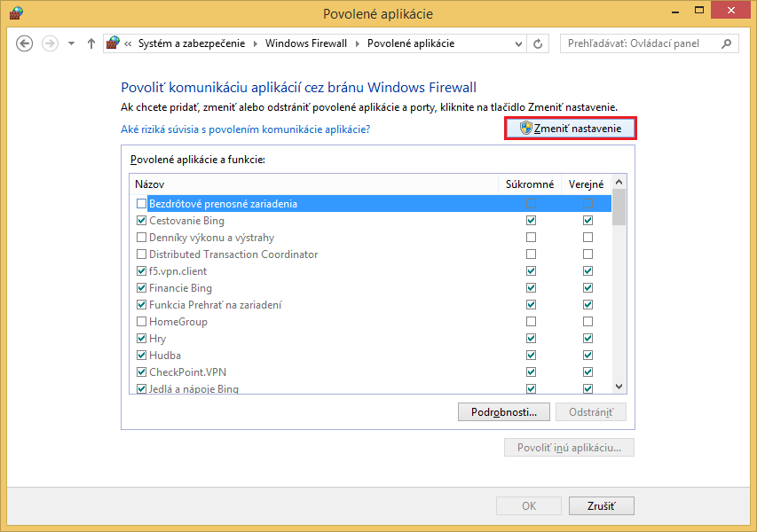Click the Zmeniť nastavenie button
The image size is (757, 532).
coord(571,129)
